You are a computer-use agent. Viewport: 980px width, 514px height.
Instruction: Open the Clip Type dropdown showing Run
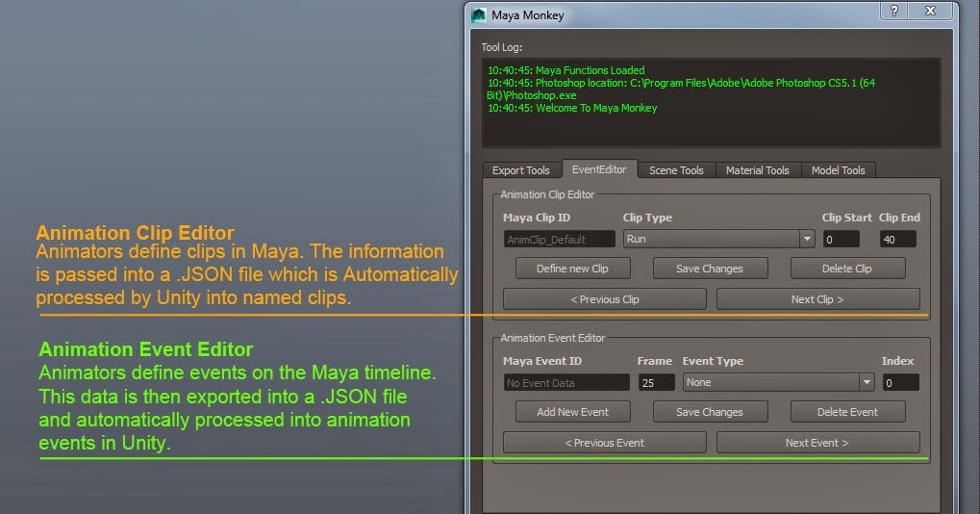[718, 239]
